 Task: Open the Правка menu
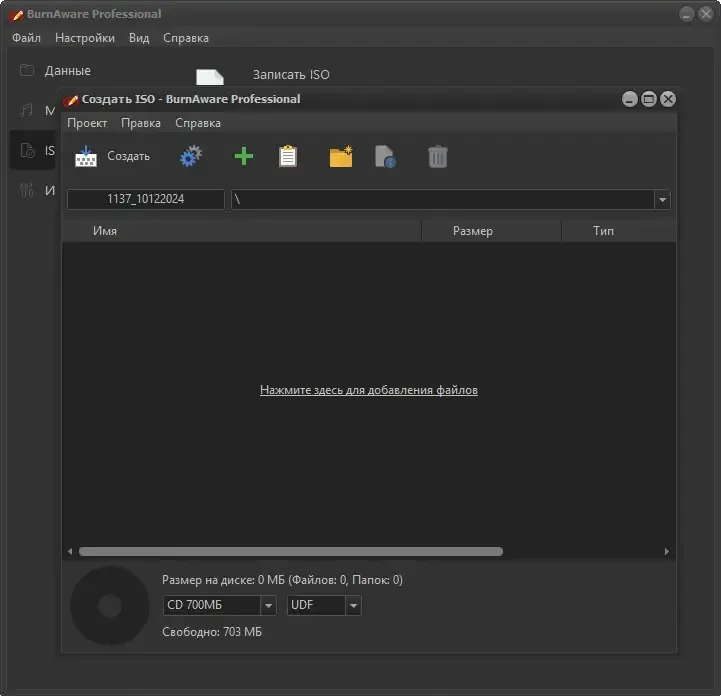141,123
